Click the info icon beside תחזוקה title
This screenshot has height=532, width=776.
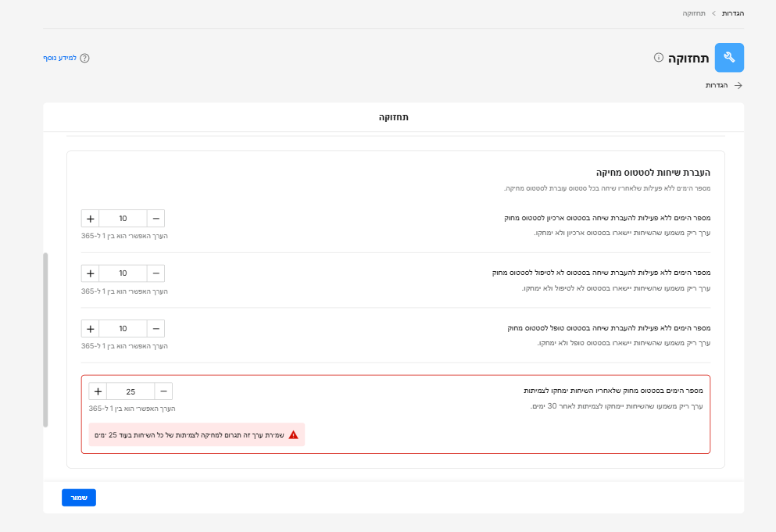(658, 57)
